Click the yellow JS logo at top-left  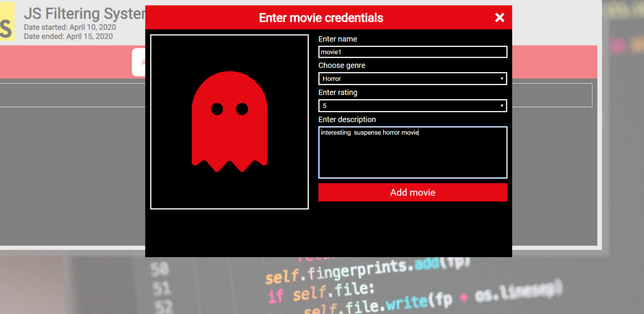(7, 22)
